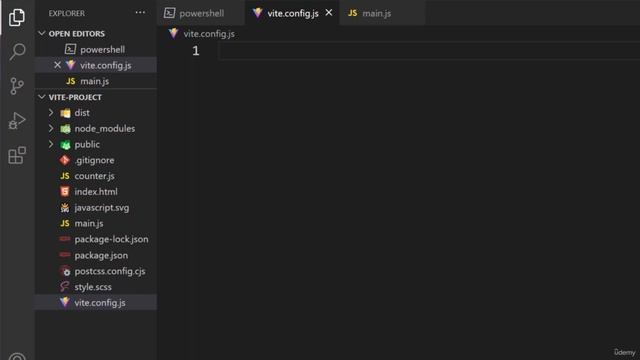Expand the dist folder
The image size is (640, 360).
51,113
